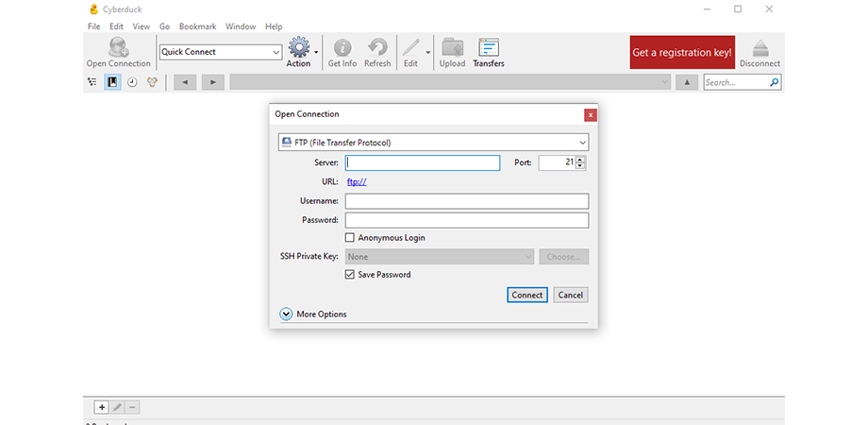Click the Port number field
This screenshot has width=868, height=425.
(x=557, y=162)
